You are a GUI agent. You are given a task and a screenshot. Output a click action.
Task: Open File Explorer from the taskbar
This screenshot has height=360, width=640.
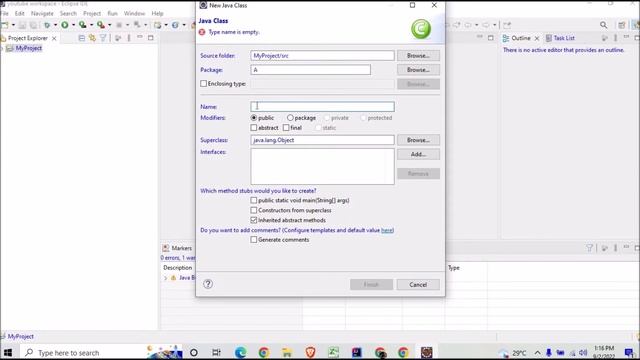(x=287, y=352)
